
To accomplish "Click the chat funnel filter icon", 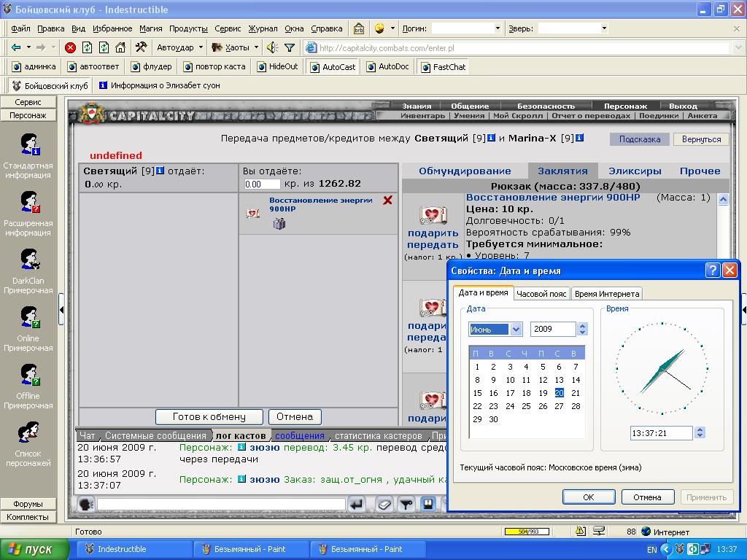I will [x=406, y=505].
